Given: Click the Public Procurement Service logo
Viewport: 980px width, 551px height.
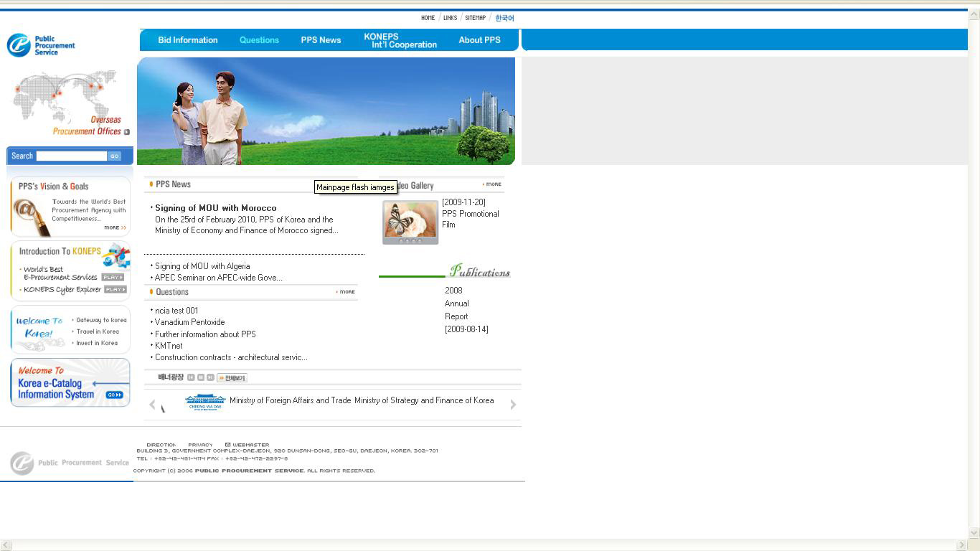Looking at the screenshot, I should 41,45.
